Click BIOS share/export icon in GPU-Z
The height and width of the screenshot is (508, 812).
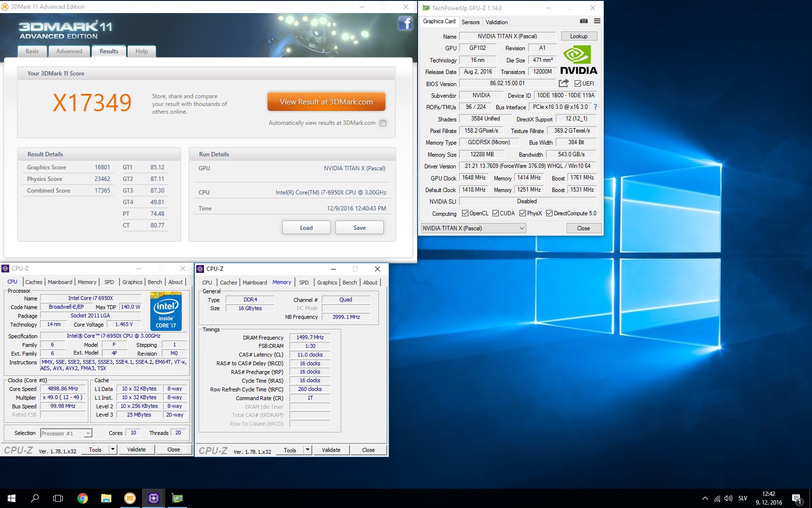click(564, 83)
